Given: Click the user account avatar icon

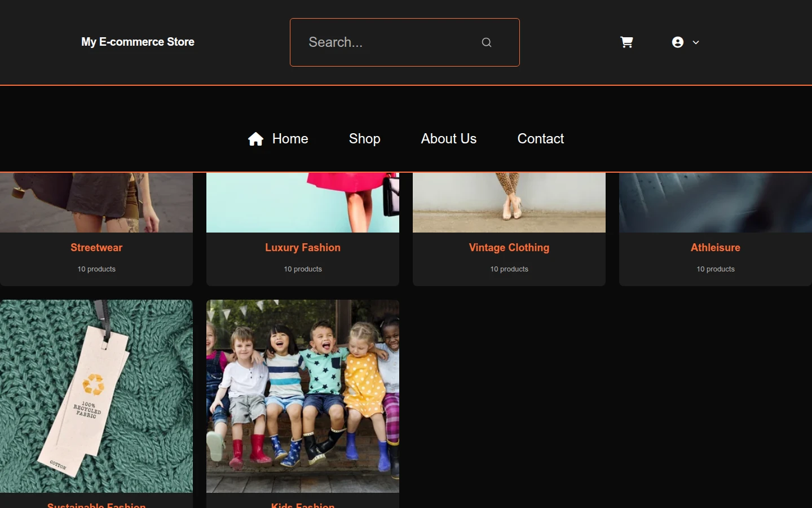Looking at the screenshot, I should pyautogui.click(x=678, y=42).
